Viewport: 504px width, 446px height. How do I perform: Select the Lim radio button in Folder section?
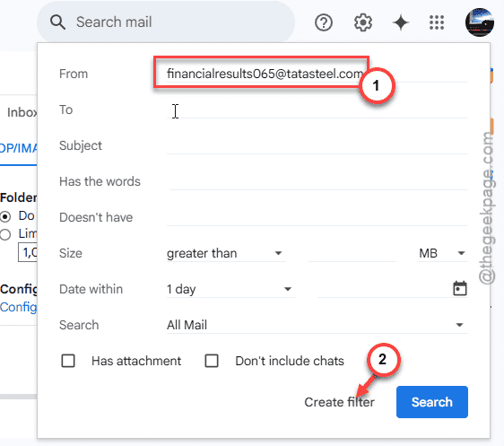5,234
